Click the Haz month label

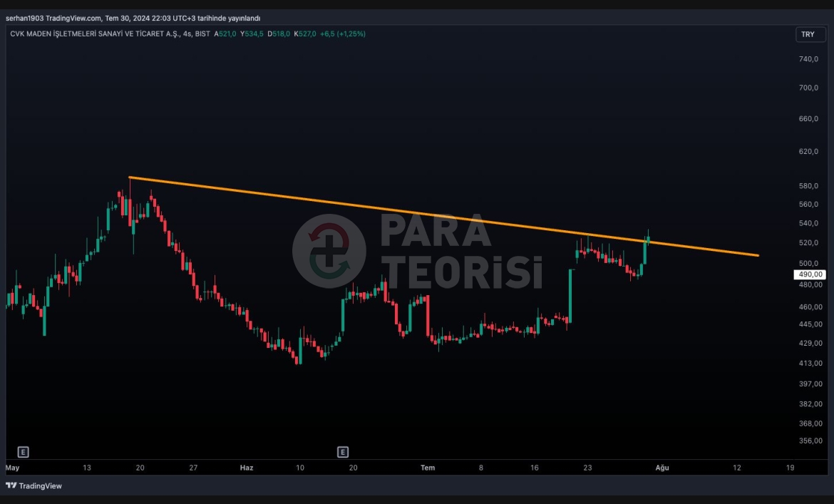(x=246, y=468)
